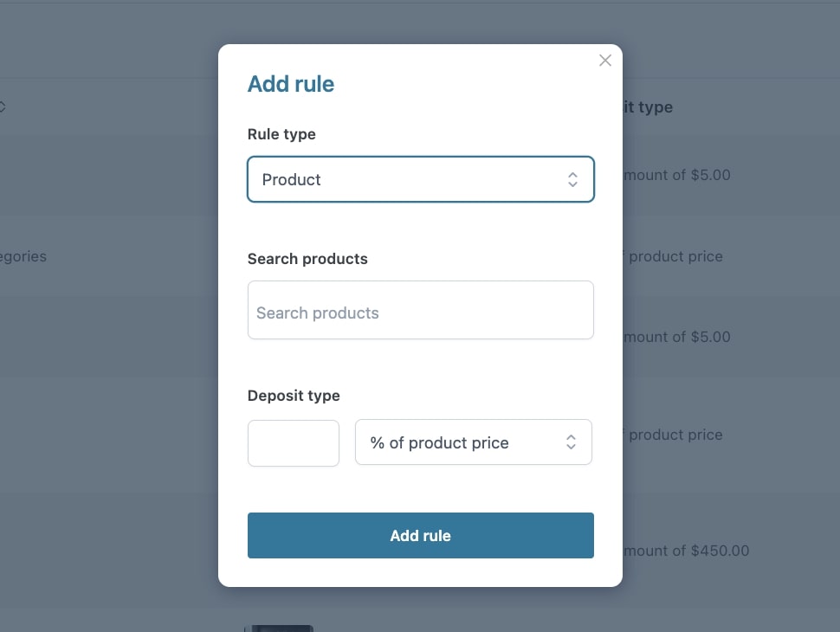840x632 pixels.
Task: Click the "Search products" field label
Action: [x=307, y=259]
